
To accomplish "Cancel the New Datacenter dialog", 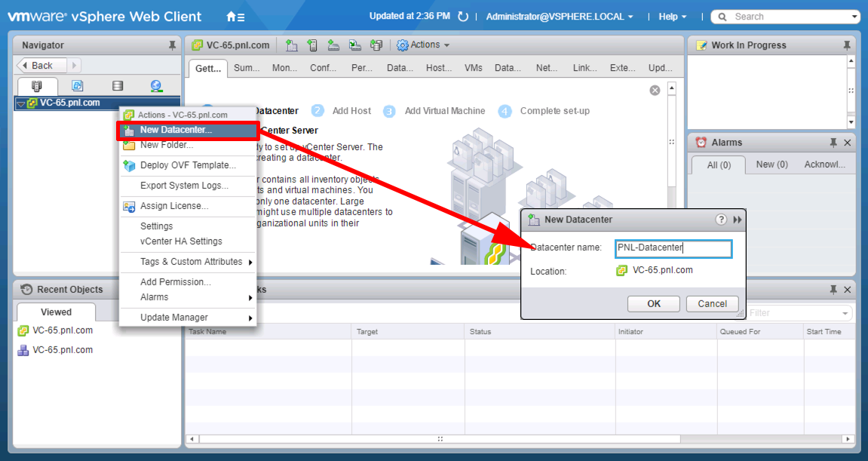I will pos(713,303).
